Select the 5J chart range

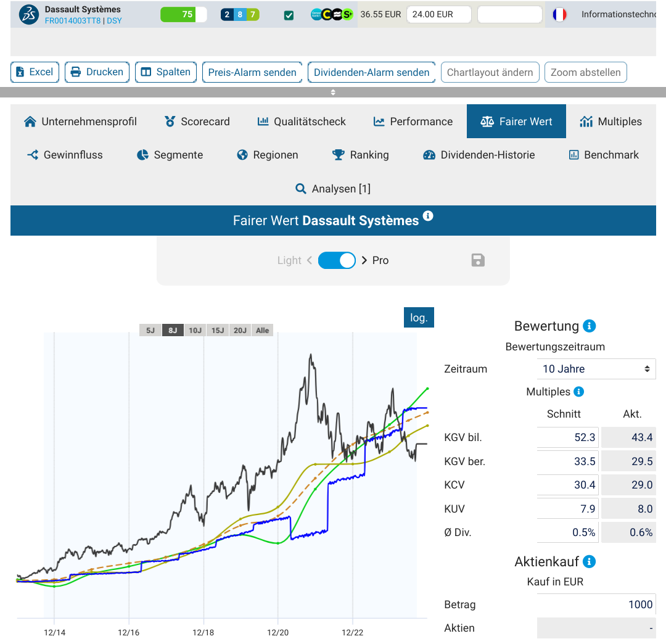(150, 330)
